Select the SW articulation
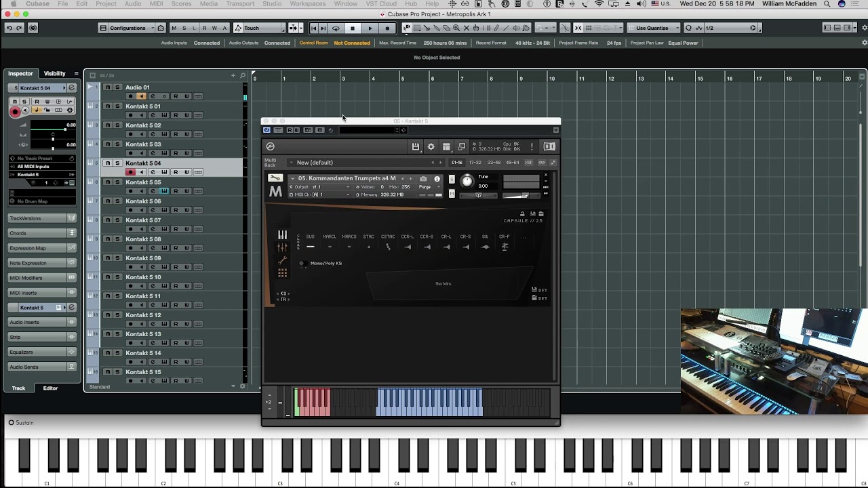 click(485, 243)
